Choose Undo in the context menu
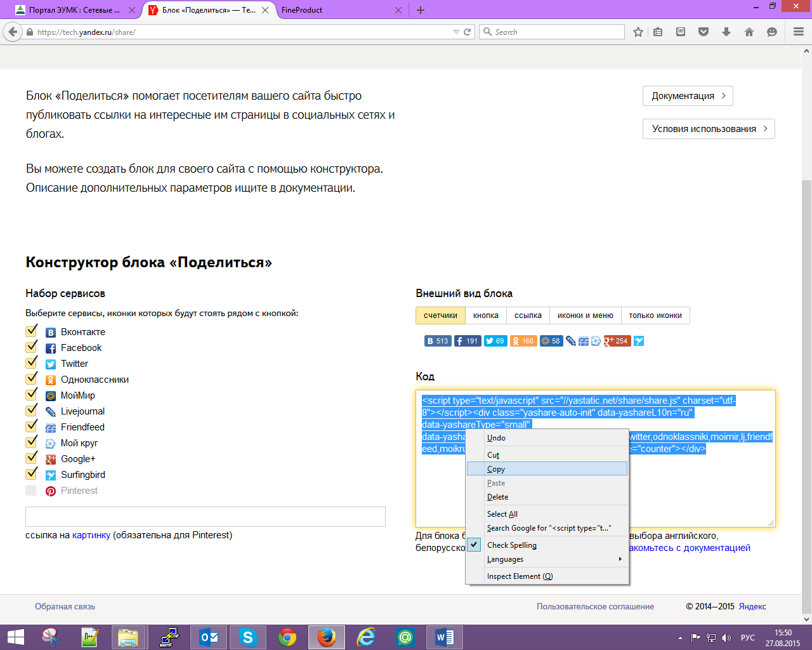The height and width of the screenshot is (650, 812). tap(547, 438)
